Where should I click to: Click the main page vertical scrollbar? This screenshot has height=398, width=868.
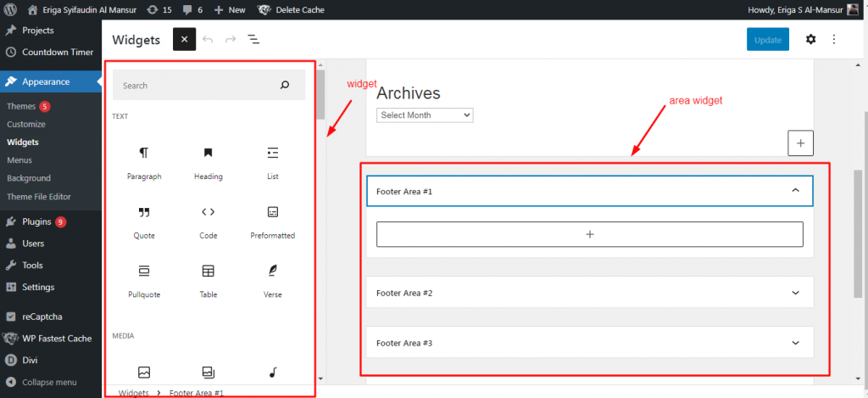click(x=858, y=233)
